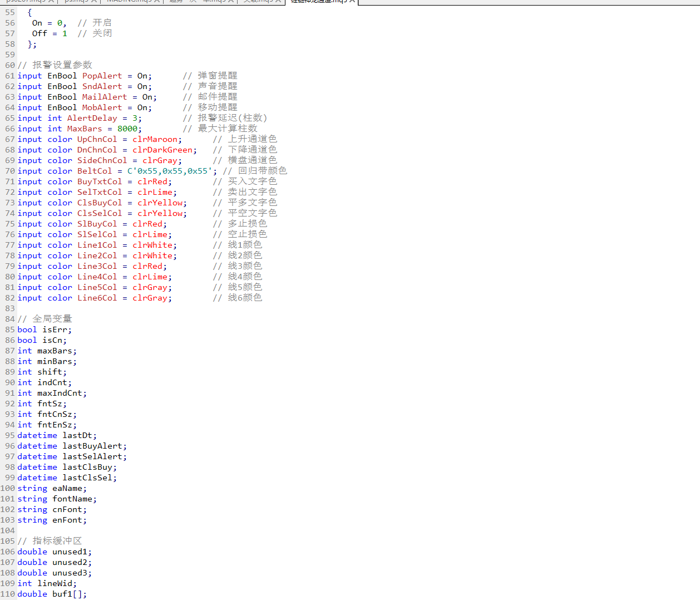Click the Line4Col variable name
This screenshot has height=600, width=700.
point(97,277)
